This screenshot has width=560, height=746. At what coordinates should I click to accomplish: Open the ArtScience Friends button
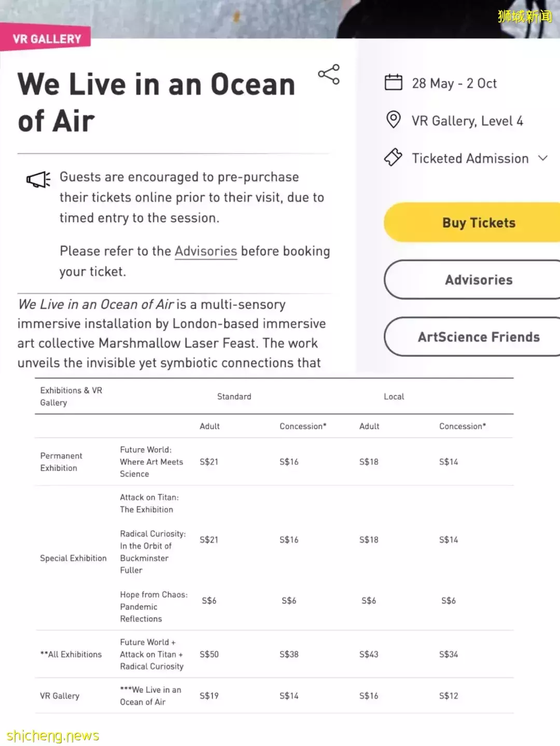pos(478,337)
